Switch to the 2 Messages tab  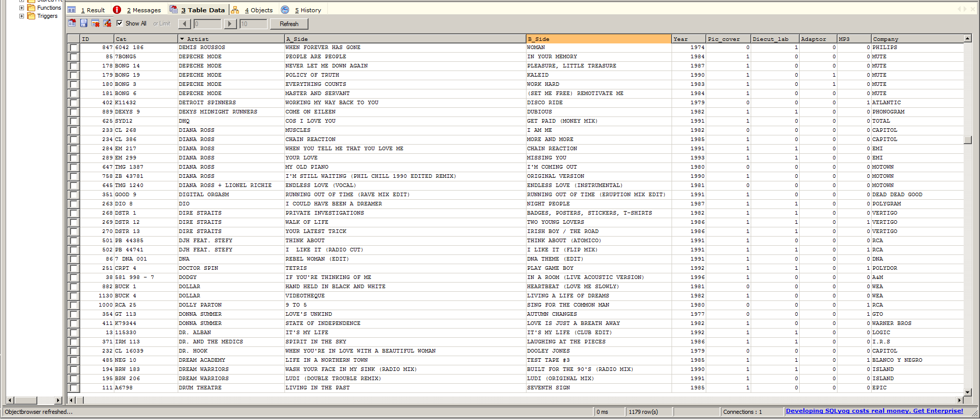coord(137,10)
